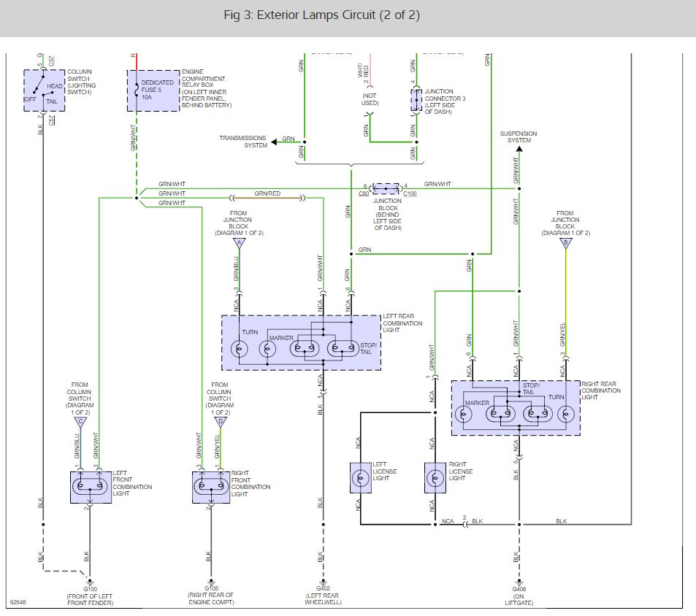Click the Left License Light bulb symbol

[361, 478]
